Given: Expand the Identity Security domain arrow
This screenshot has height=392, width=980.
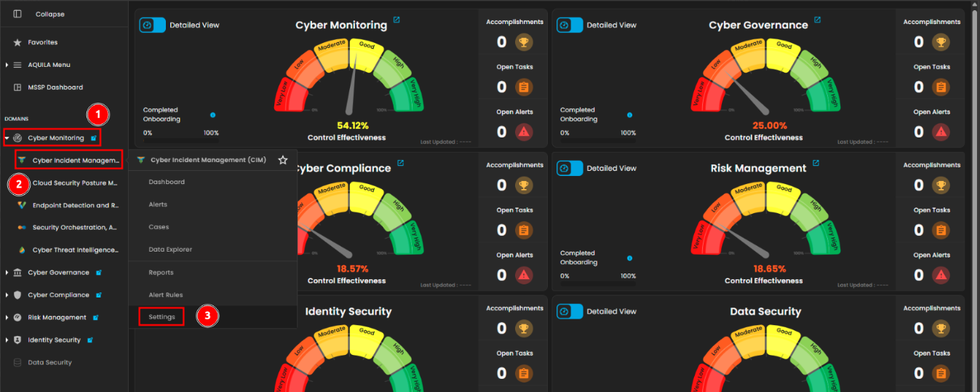Looking at the screenshot, I should [x=7, y=340].
